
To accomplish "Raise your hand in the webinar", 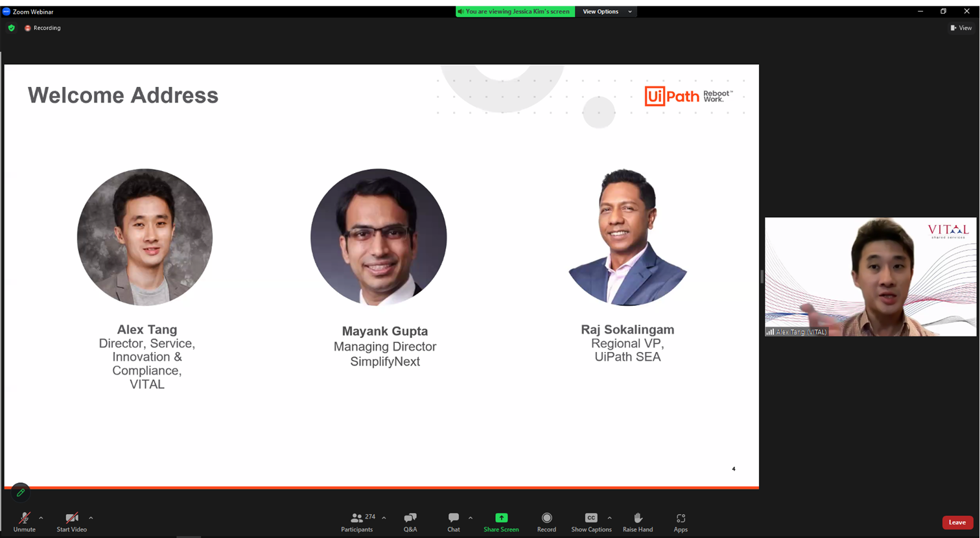I will click(638, 522).
